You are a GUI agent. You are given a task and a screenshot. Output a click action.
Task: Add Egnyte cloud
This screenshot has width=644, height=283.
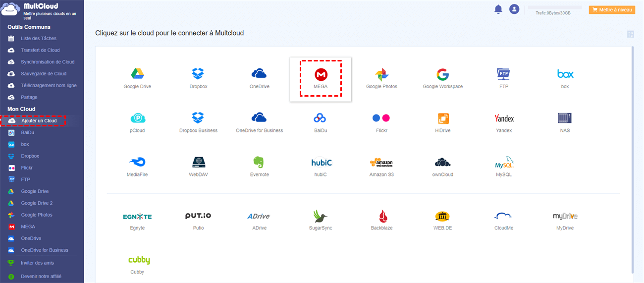pos(137,216)
